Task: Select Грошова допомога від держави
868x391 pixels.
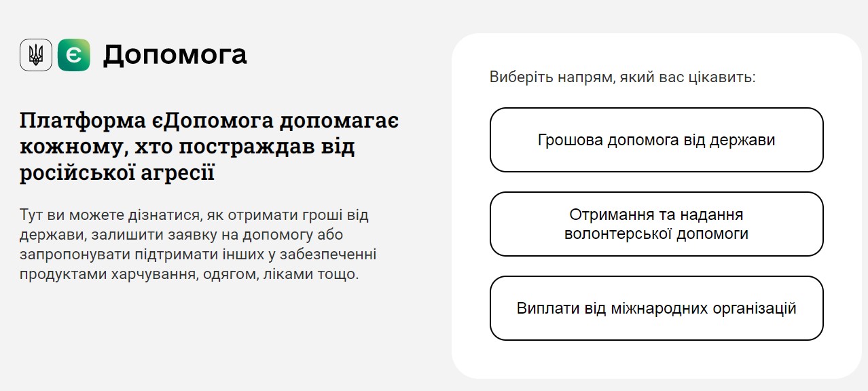Action: click(657, 140)
